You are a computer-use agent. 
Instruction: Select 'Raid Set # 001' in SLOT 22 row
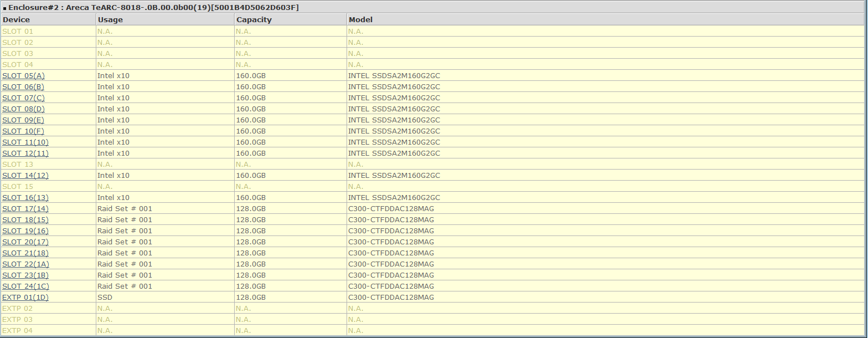click(125, 264)
